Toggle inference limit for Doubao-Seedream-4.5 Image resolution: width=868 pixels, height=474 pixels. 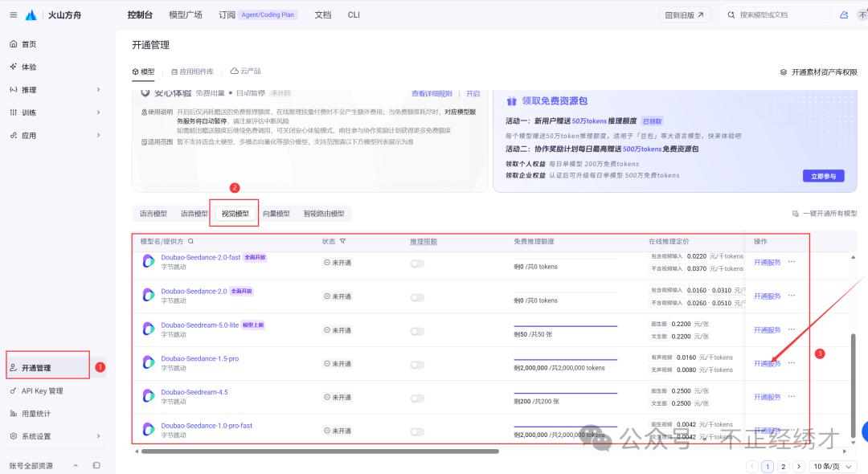(417, 398)
